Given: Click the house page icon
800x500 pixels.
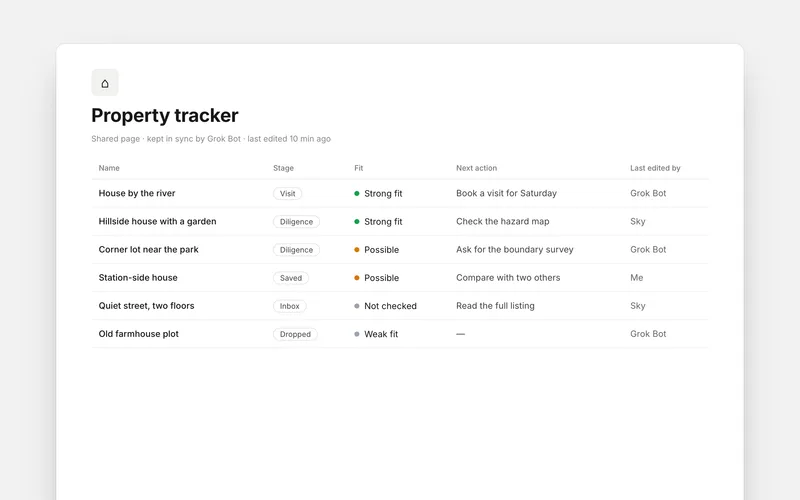Looking at the screenshot, I should [x=105, y=83].
